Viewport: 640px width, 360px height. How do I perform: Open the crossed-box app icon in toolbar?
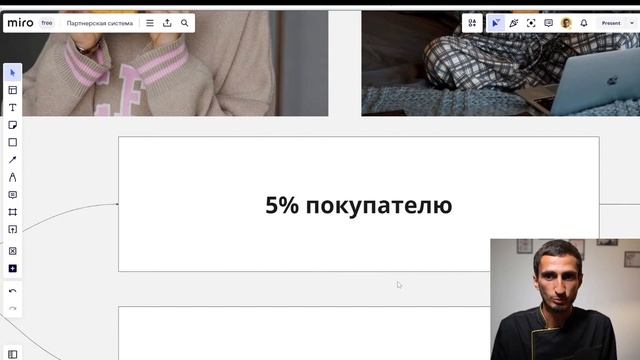click(13, 251)
